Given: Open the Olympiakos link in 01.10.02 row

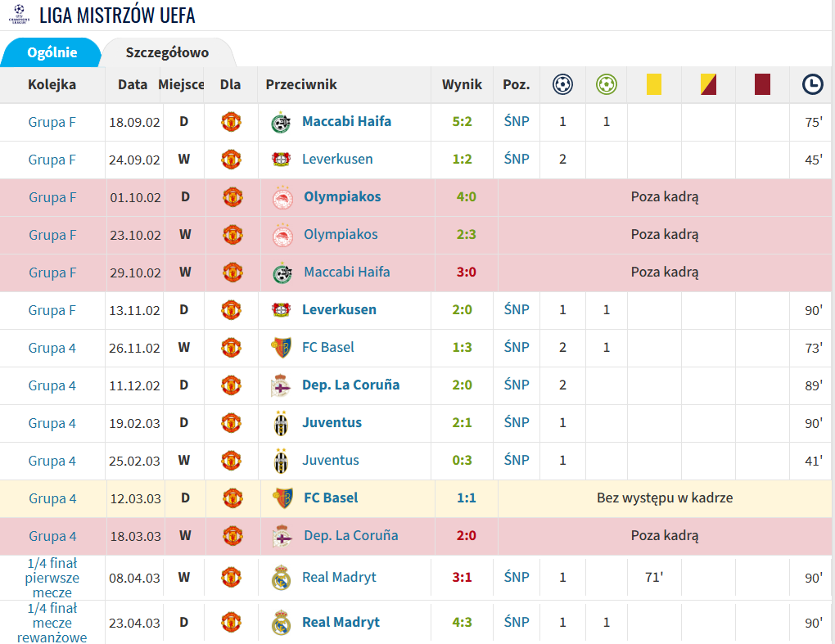Looking at the screenshot, I should pos(342,196).
